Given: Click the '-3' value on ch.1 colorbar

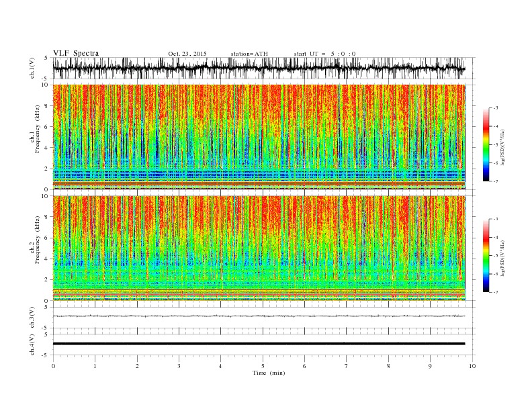Looking at the screenshot, I should pos(496,108).
